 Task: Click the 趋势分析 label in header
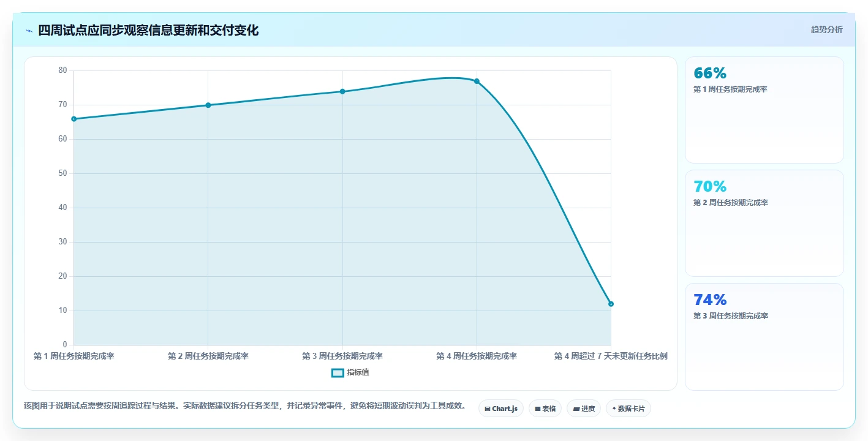point(826,29)
